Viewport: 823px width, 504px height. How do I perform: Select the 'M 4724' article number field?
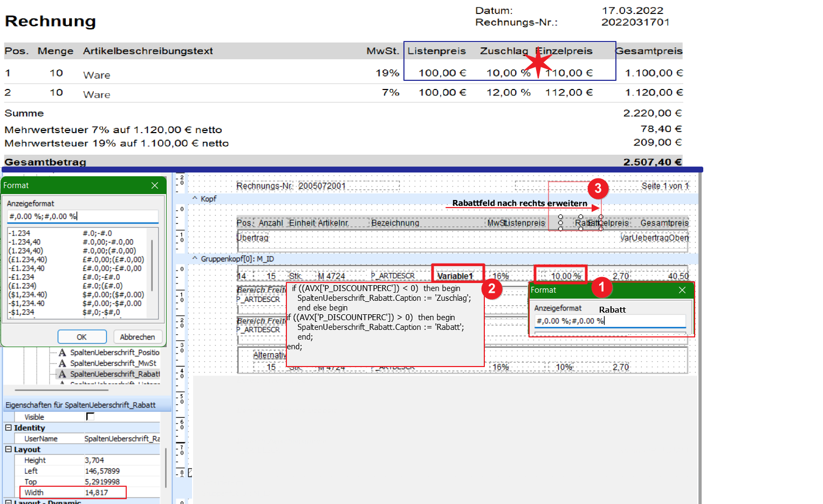click(331, 276)
